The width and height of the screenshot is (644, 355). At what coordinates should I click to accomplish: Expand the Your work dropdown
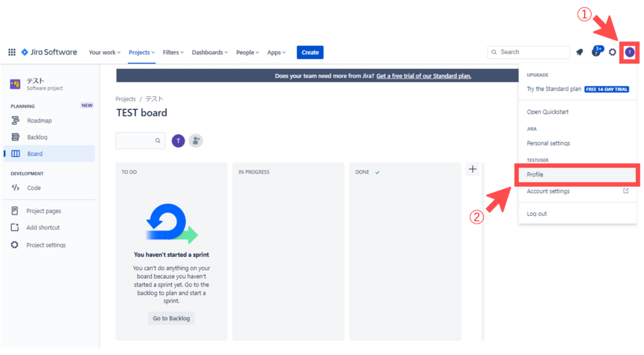click(105, 52)
